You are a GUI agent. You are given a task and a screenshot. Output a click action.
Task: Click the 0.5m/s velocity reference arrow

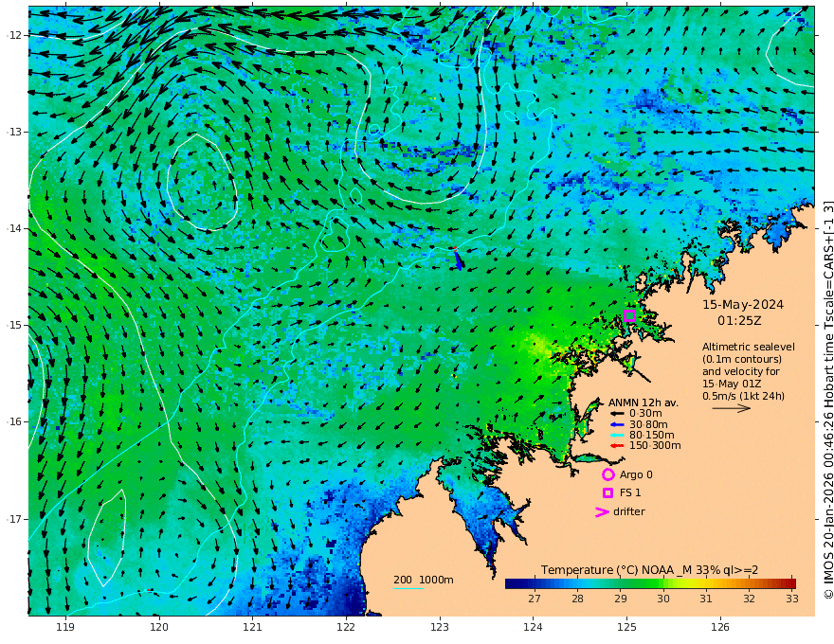point(732,408)
